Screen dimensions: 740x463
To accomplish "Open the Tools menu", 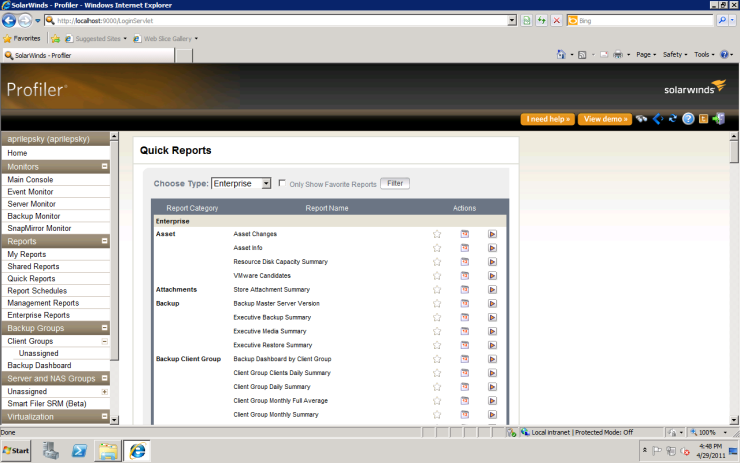I will [x=704, y=55].
